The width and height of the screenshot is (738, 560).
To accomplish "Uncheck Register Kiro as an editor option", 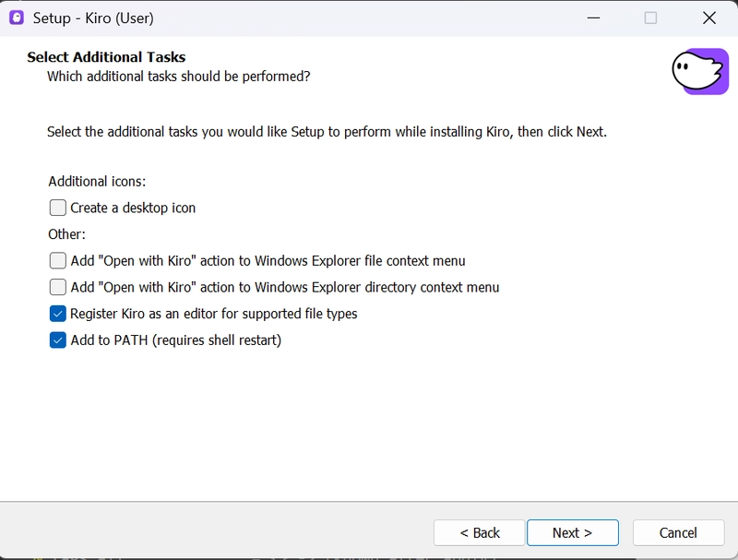I will (58, 314).
